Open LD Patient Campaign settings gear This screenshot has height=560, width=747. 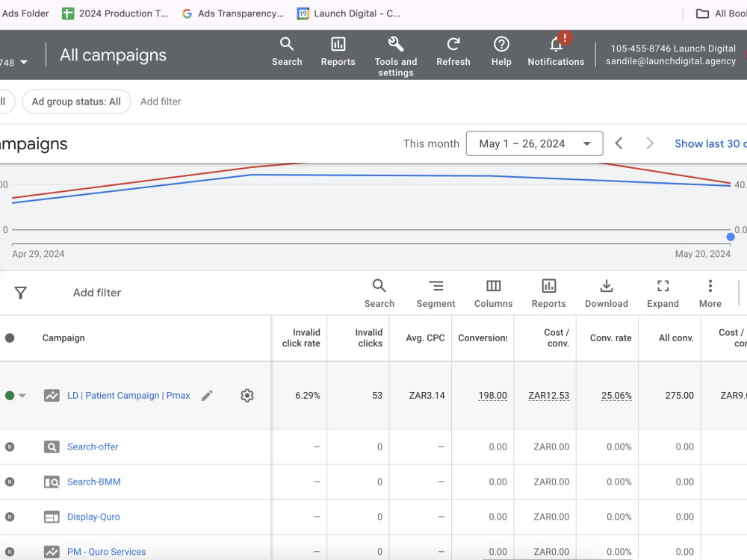(247, 396)
